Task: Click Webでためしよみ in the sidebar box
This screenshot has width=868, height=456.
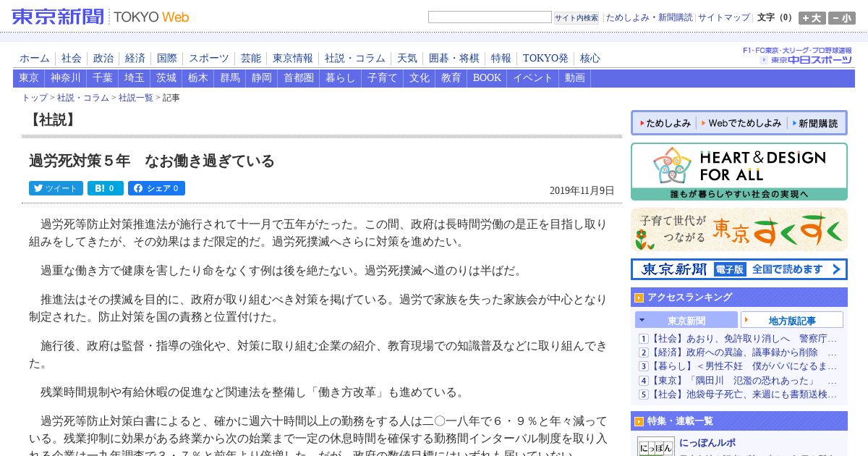Action: click(x=741, y=124)
